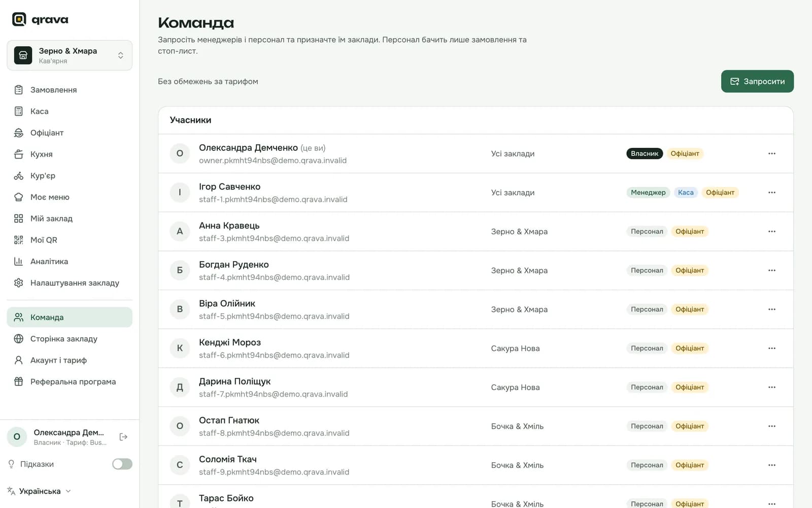
Task: Click the О avatar of Остап Гнатюк
Action: pos(180,426)
